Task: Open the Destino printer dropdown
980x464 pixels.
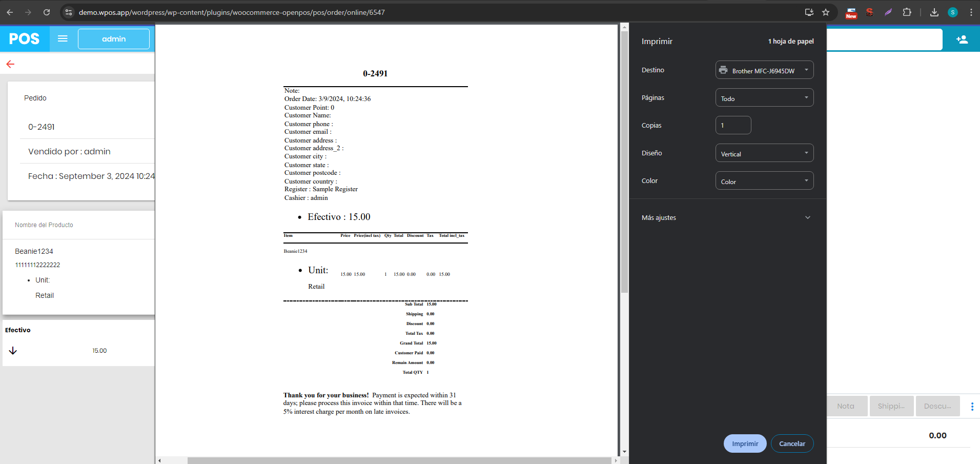Action: coord(764,70)
